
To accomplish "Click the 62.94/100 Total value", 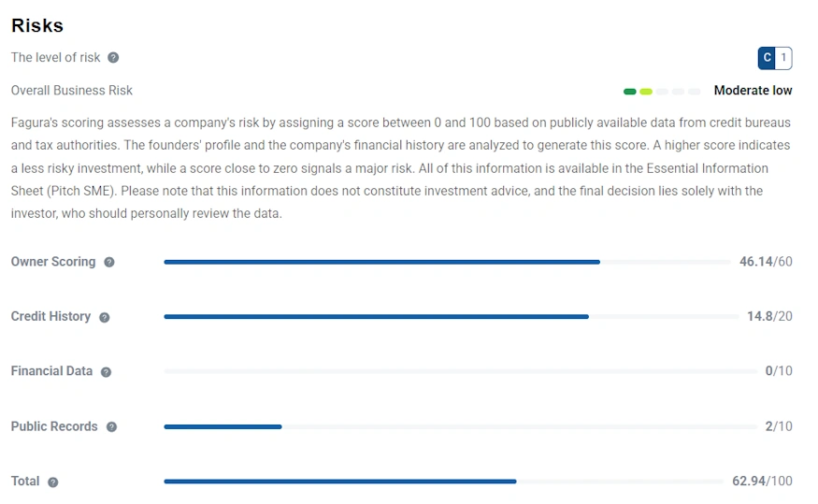I will [x=762, y=482].
